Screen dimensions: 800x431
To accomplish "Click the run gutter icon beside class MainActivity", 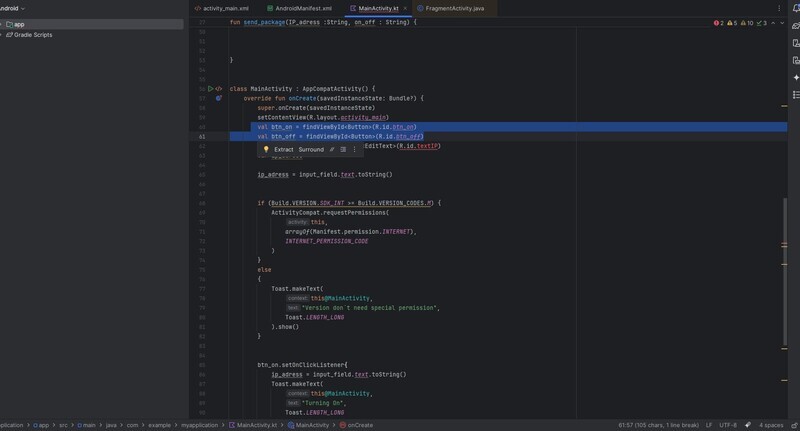I will click(210, 89).
